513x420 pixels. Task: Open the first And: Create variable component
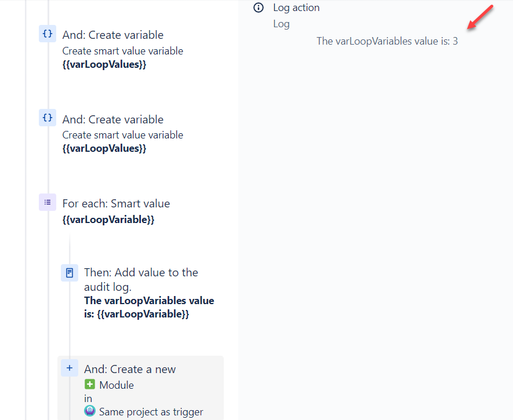(x=113, y=35)
